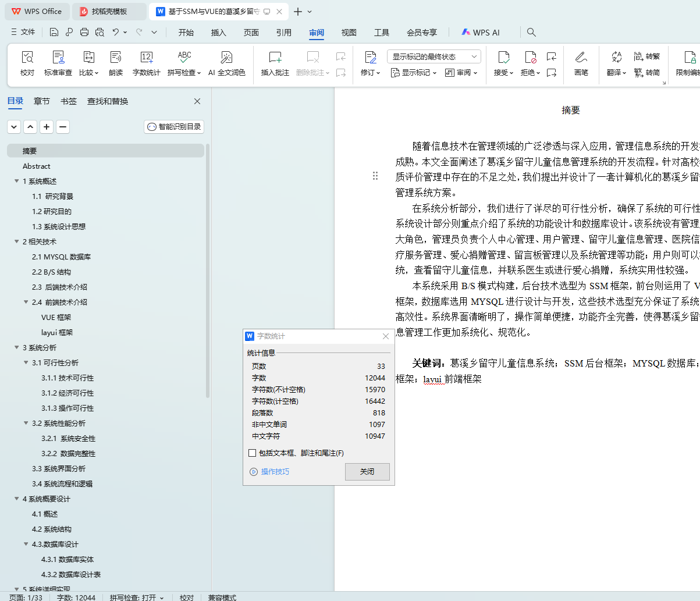Switch to the 视图 ribbon tab
Image resolution: width=700 pixels, height=601 pixels.
click(x=349, y=33)
